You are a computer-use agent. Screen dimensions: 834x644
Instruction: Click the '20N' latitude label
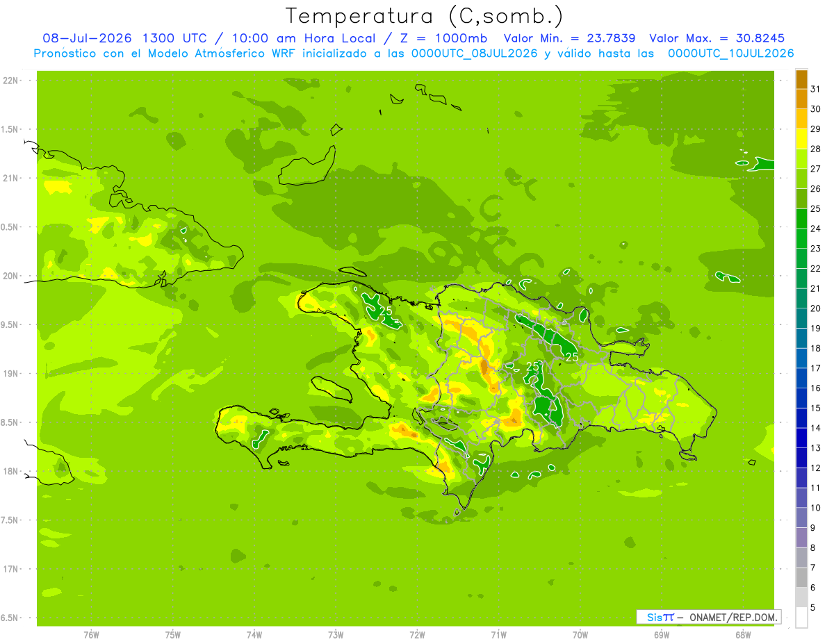click(10, 276)
